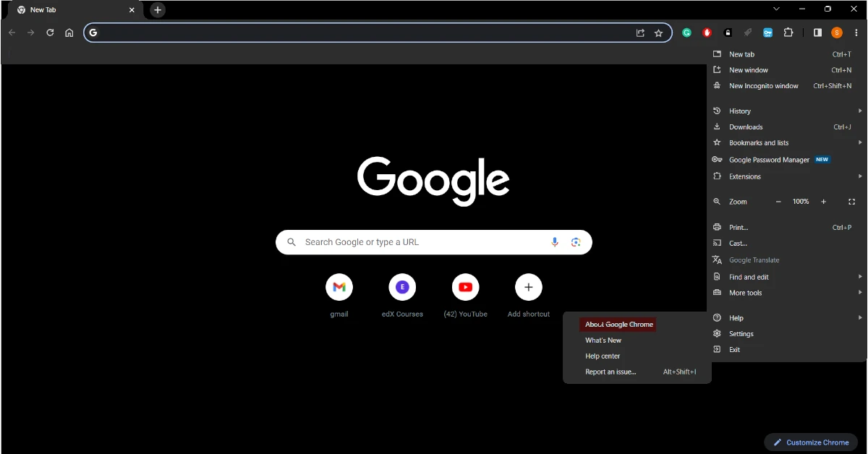Expand Bookmarks and lists submenu
This screenshot has width=868, height=454.
(787, 143)
